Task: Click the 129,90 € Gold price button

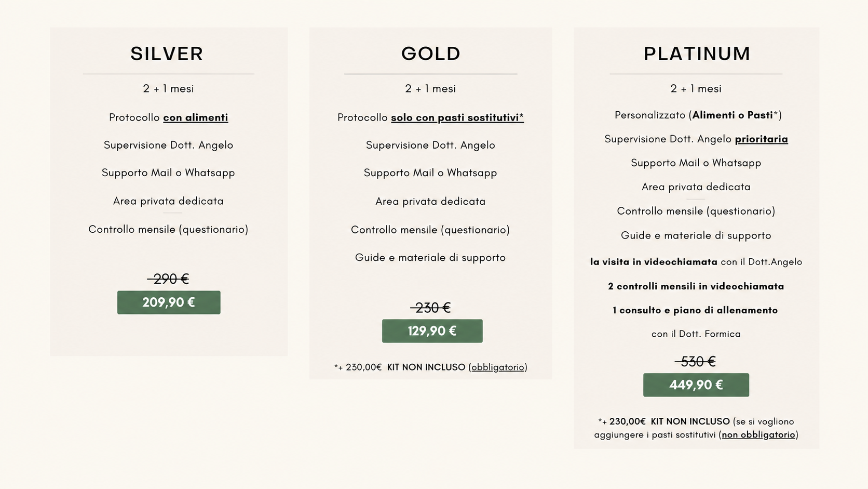Action: pos(432,331)
